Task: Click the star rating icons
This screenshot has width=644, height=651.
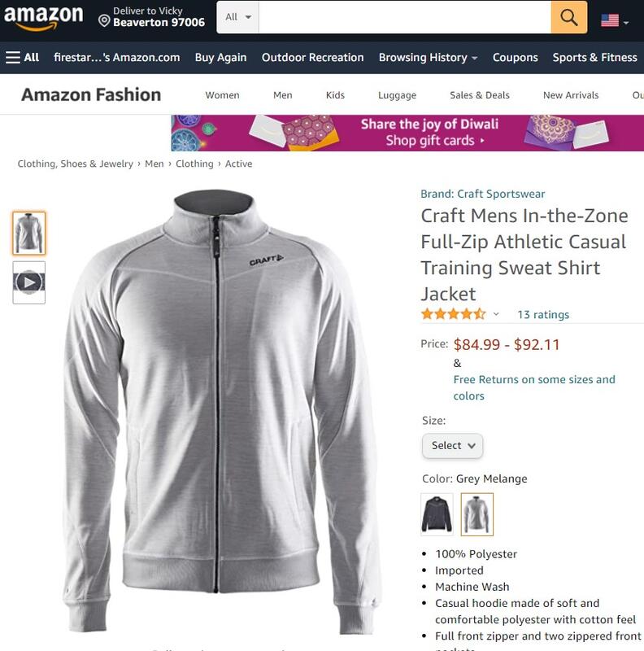Action: pyautogui.click(x=453, y=314)
